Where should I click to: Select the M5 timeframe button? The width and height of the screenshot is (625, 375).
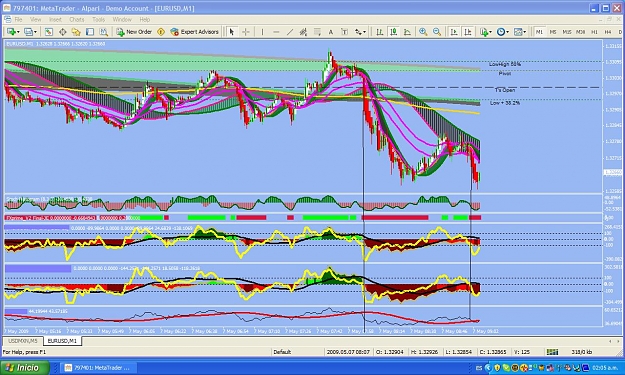pos(553,32)
